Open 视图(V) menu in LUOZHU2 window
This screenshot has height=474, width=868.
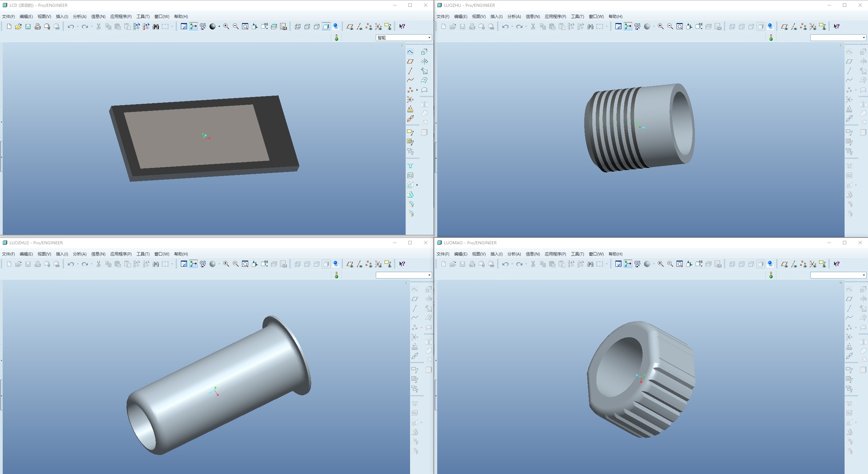pyautogui.click(x=44, y=254)
